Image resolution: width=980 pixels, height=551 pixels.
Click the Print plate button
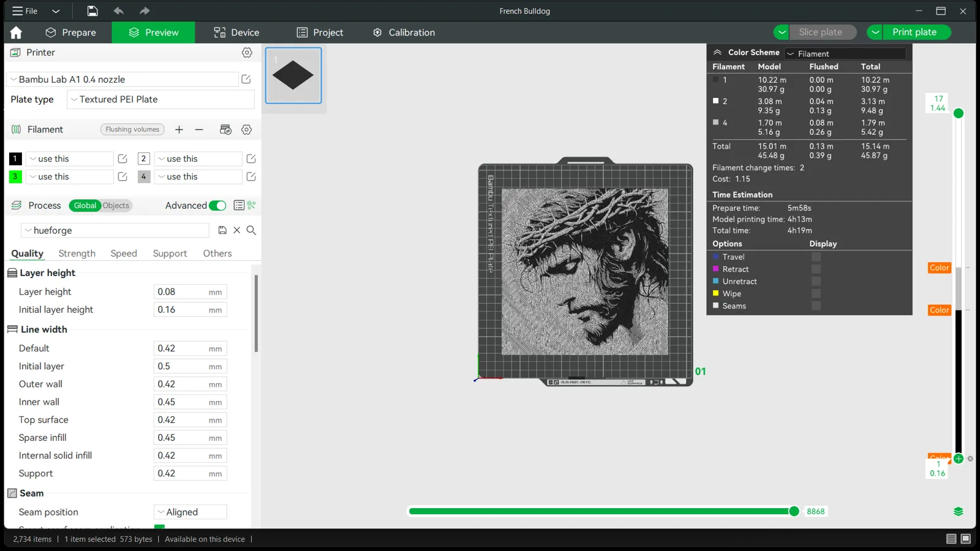click(x=914, y=32)
